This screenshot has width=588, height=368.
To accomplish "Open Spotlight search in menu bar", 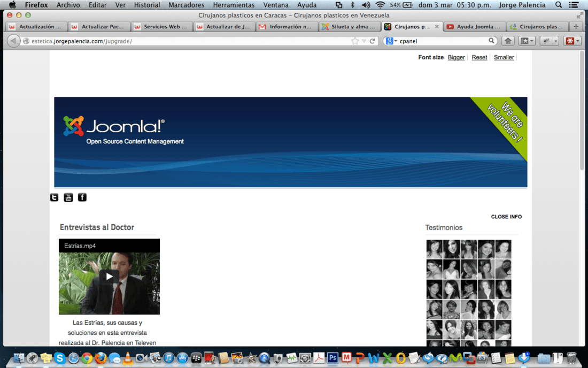I will click(559, 5).
